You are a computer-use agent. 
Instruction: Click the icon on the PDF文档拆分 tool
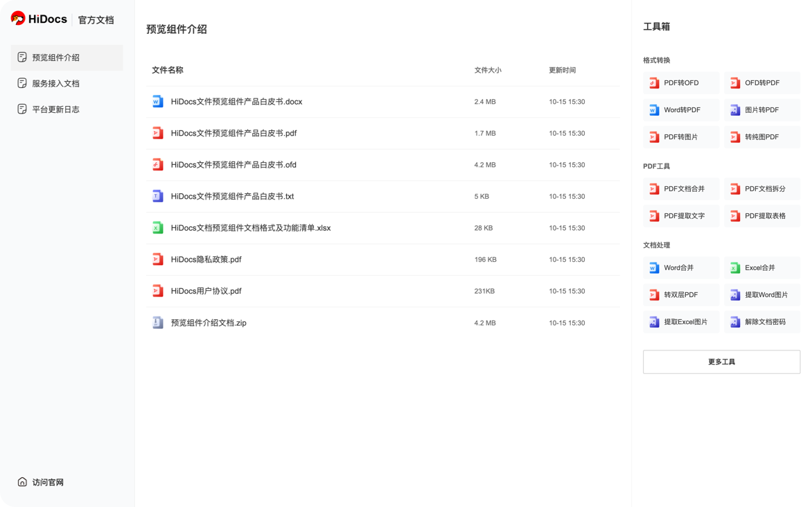pos(735,189)
